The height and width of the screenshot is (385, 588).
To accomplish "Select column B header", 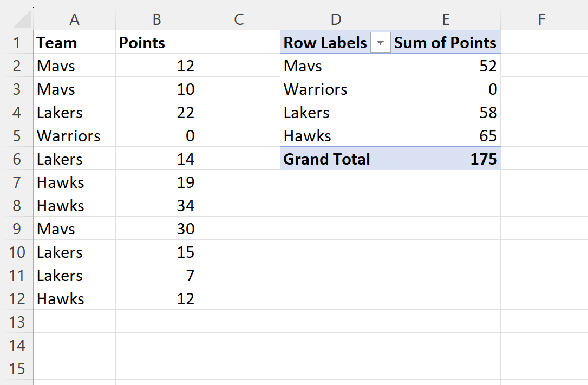I will tap(157, 19).
